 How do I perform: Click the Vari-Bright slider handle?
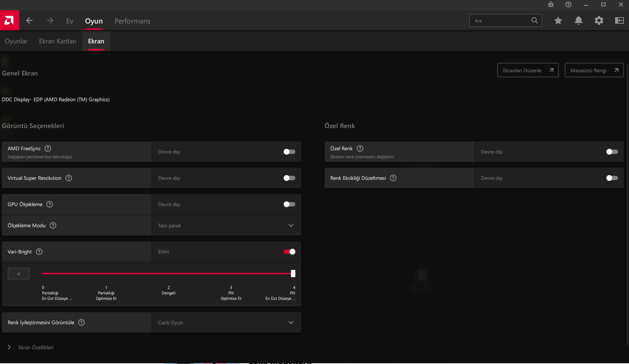293,274
